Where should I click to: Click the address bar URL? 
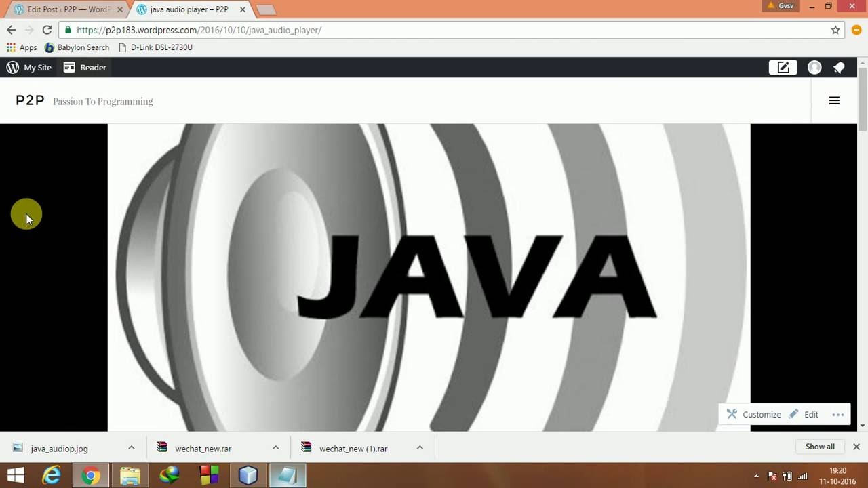(x=199, y=30)
